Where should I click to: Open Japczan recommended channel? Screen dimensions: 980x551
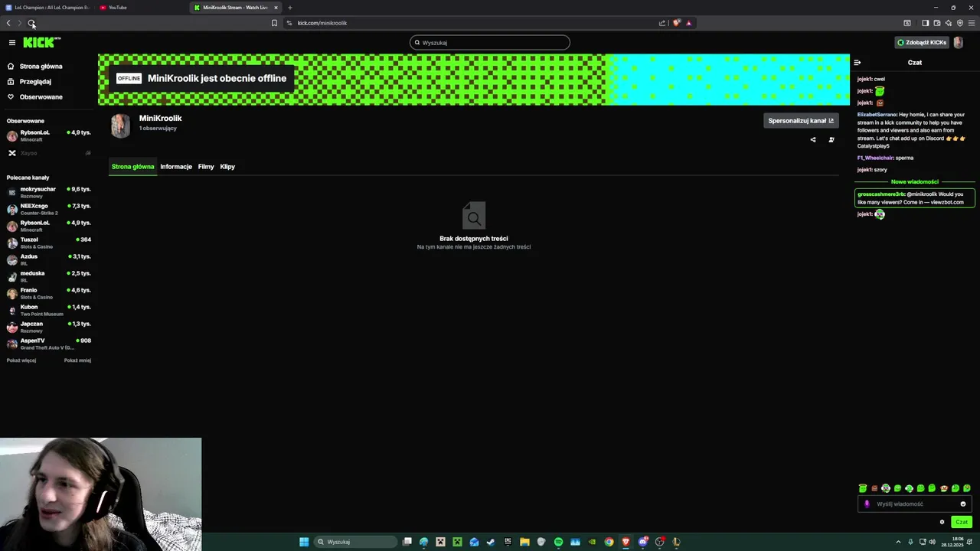49,327
